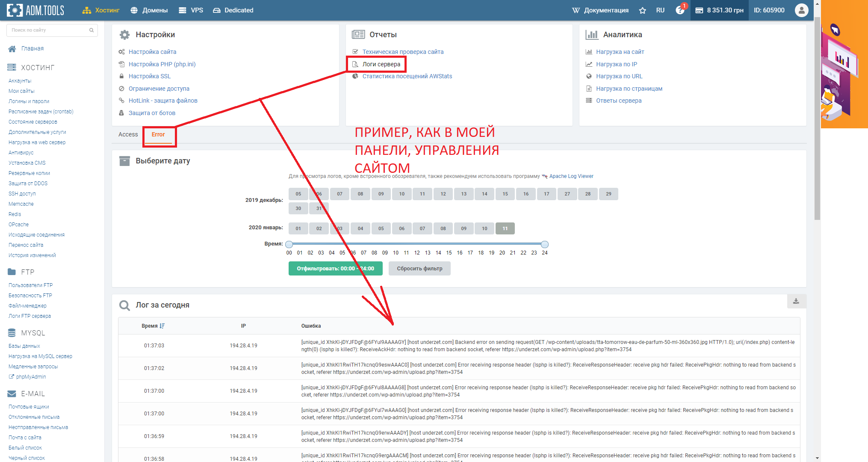Image resolution: width=868 pixels, height=462 pixels.
Task: Click the Сбросить фильтр button
Action: coord(419,269)
